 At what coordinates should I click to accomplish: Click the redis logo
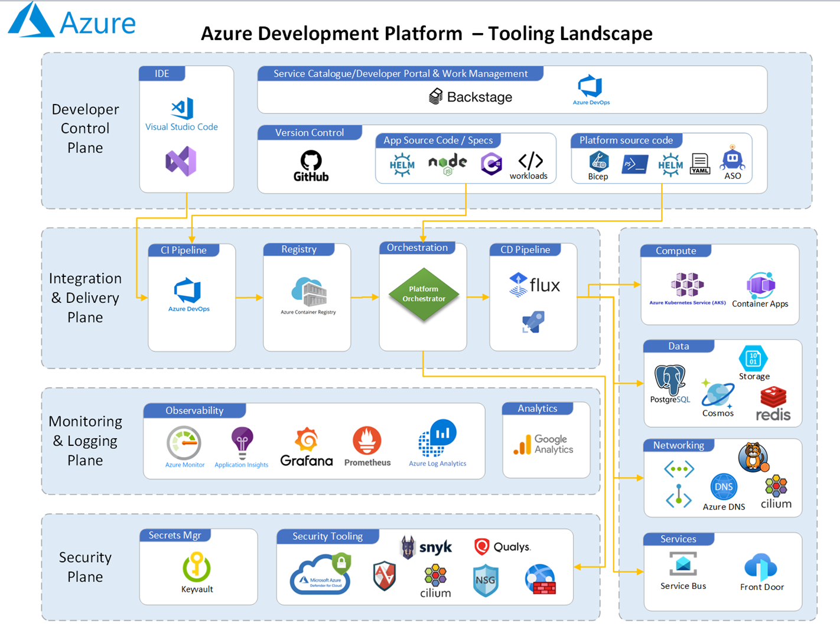773,403
